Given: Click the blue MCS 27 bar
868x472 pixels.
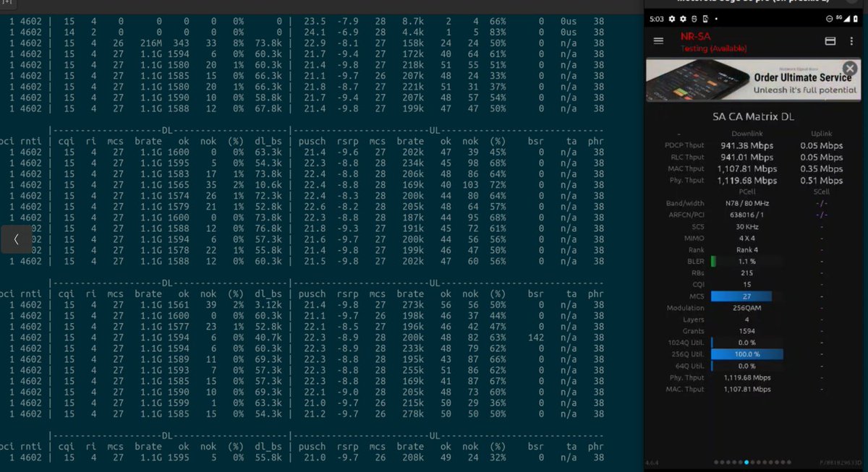Looking at the screenshot, I should point(742,296).
